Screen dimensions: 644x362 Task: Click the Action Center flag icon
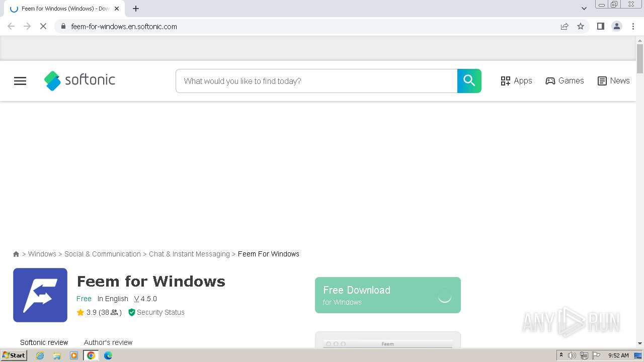(x=596, y=355)
